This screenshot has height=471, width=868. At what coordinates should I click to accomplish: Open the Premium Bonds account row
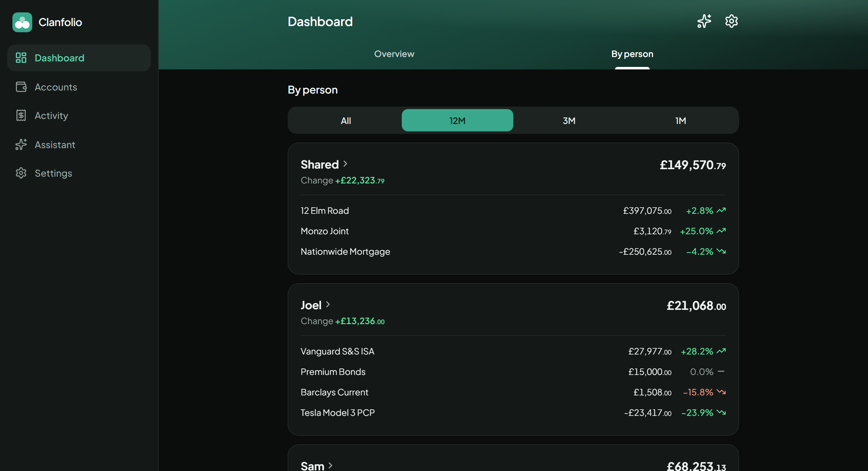point(513,372)
